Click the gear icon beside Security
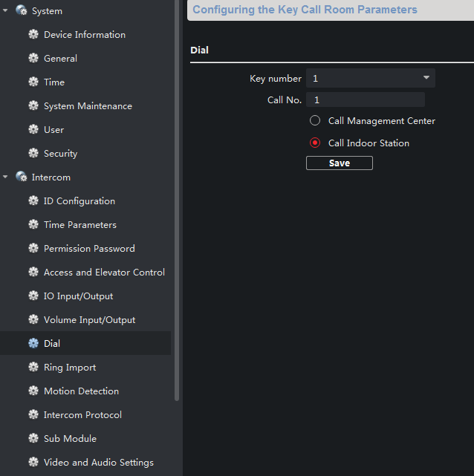The image size is (474, 476). [33, 154]
